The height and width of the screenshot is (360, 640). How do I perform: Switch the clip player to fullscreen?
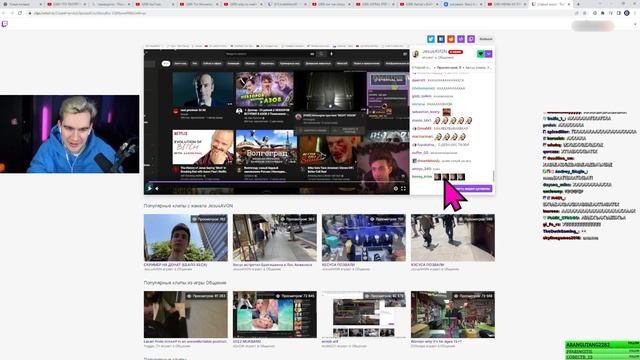click(403, 189)
